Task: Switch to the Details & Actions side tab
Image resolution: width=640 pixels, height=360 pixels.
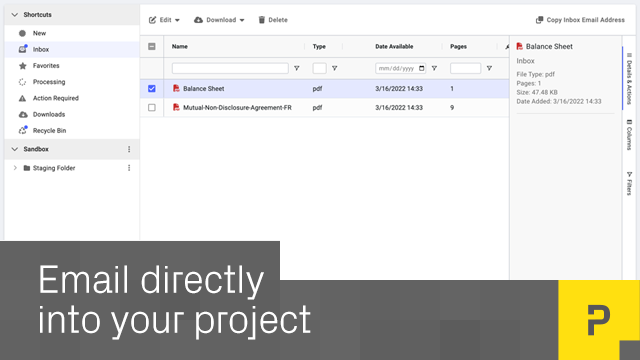Action: (x=629, y=78)
